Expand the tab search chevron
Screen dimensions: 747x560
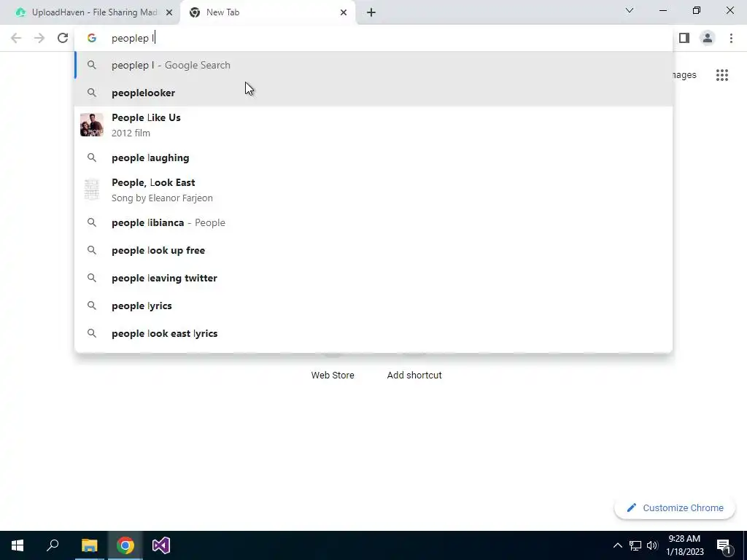[x=630, y=10]
